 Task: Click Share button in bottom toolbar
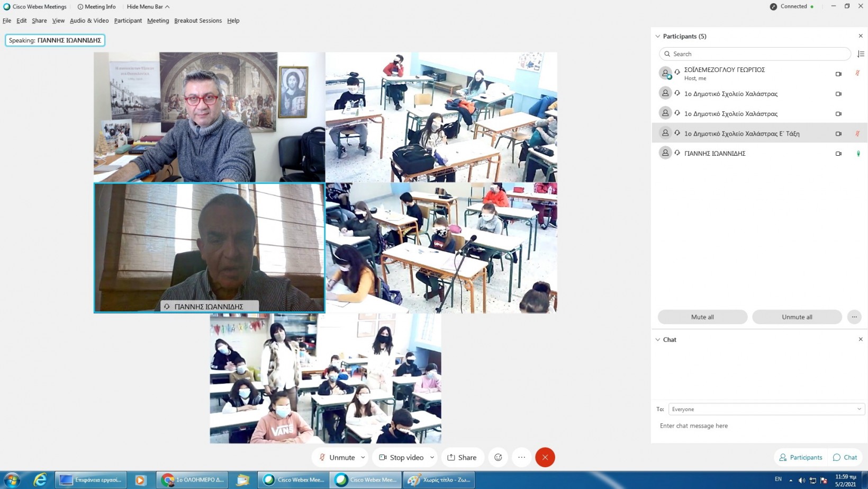(x=462, y=457)
